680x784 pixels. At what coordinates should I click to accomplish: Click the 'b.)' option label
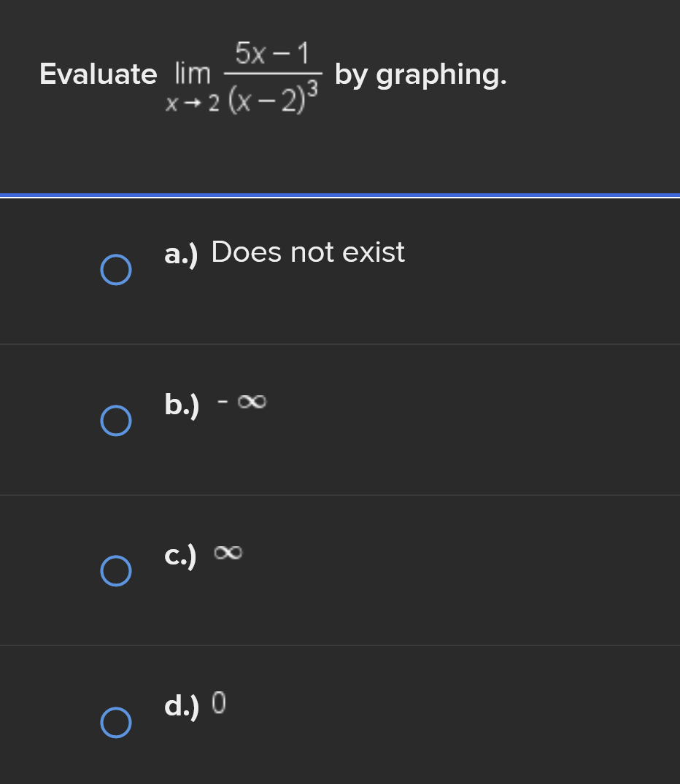(x=182, y=404)
